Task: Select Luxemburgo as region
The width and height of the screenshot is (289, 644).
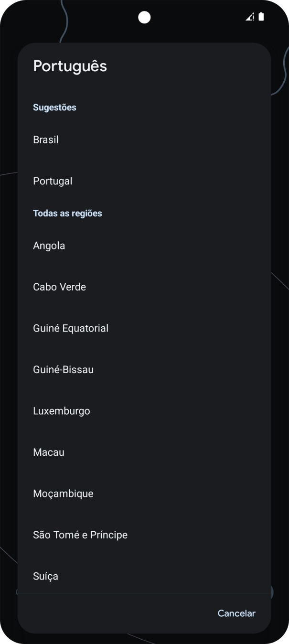Action: [62, 410]
